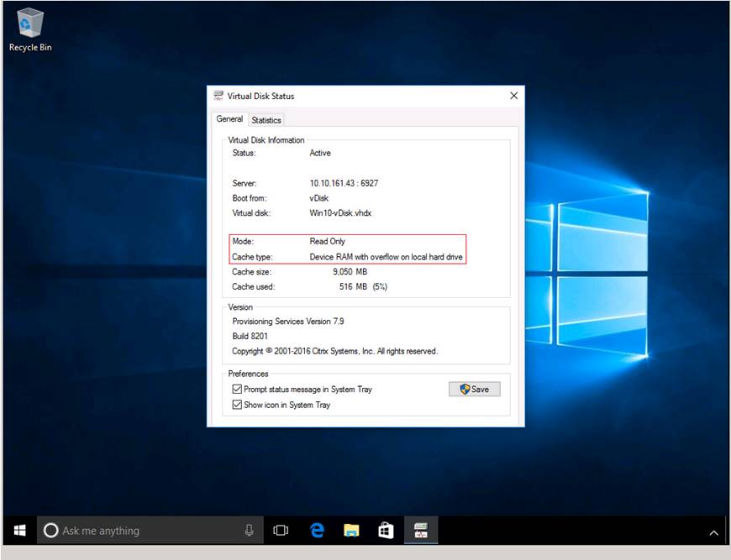Click the Virtual Disk Status window title
The height and width of the screenshot is (560, 731).
260,96
